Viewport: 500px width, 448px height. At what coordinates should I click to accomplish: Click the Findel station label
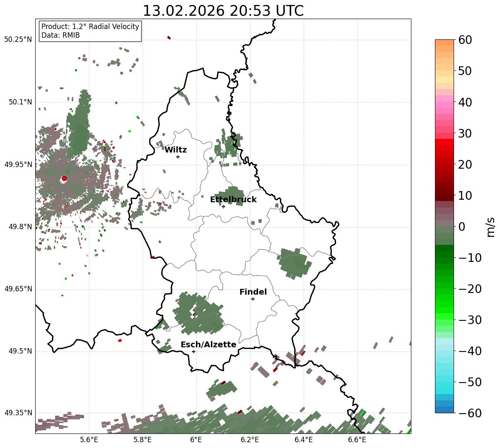[x=253, y=292]
